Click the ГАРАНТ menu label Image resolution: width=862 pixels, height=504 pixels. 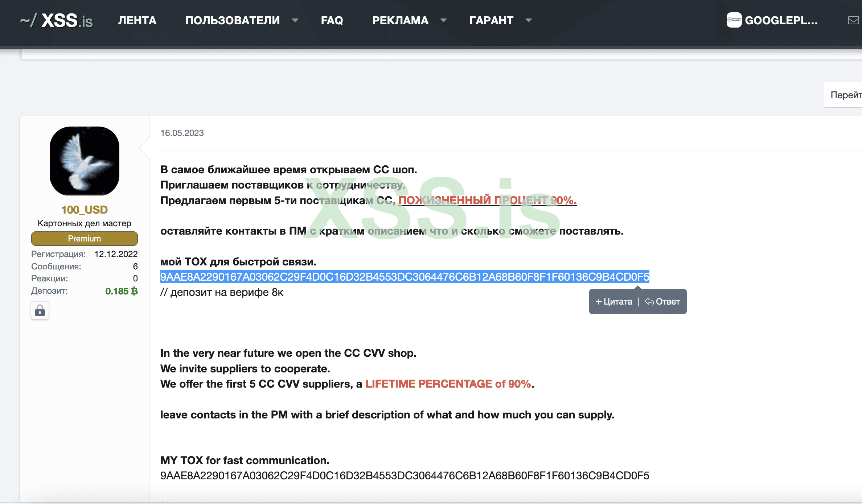point(491,20)
